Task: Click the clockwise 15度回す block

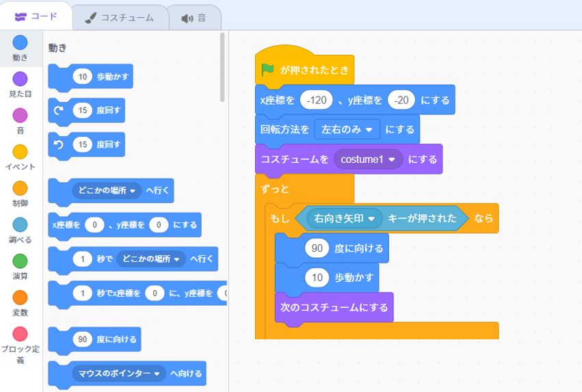Action: 86,111
